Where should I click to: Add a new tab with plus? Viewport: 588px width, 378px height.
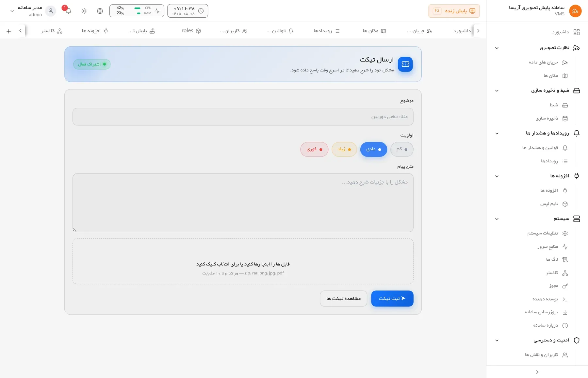click(8, 31)
